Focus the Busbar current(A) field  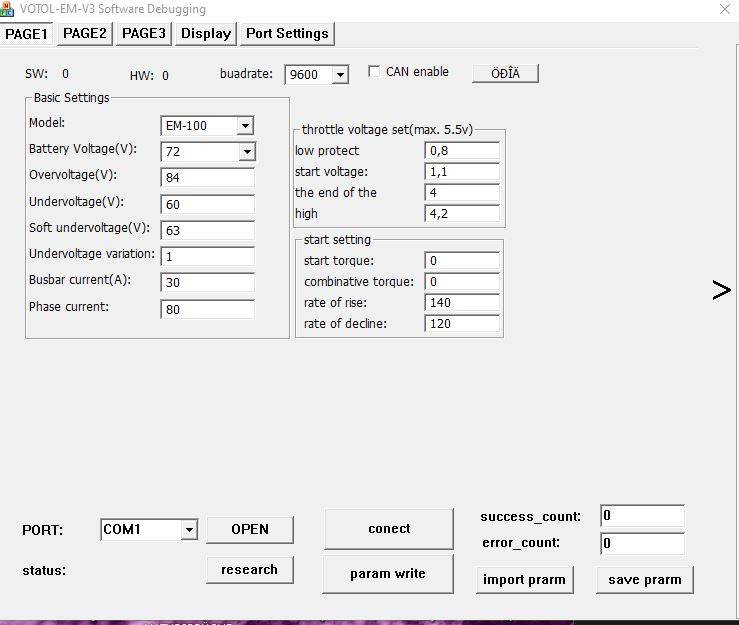[x=207, y=282]
